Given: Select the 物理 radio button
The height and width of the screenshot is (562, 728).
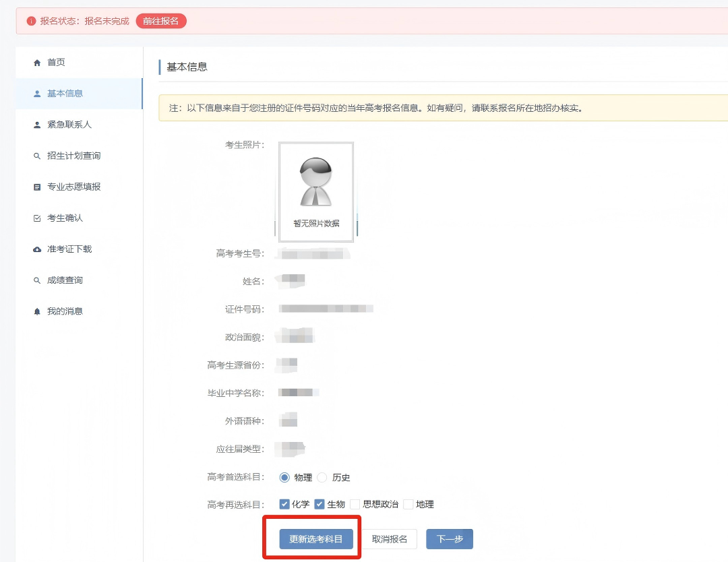Looking at the screenshot, I should tap(284, 477).
